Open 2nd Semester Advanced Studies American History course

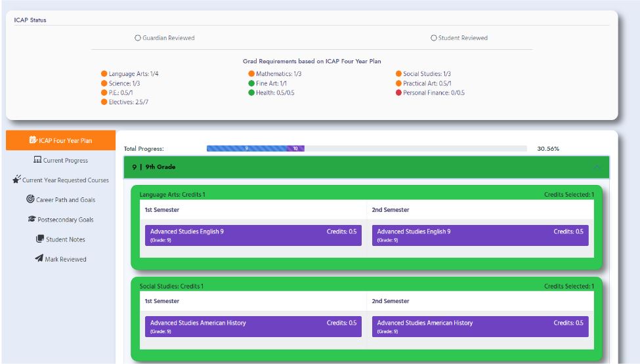[x=480, y=326]
